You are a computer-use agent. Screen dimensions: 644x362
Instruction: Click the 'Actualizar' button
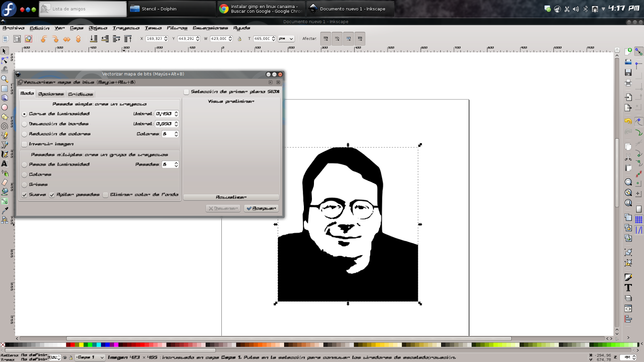tap(231, 197)
